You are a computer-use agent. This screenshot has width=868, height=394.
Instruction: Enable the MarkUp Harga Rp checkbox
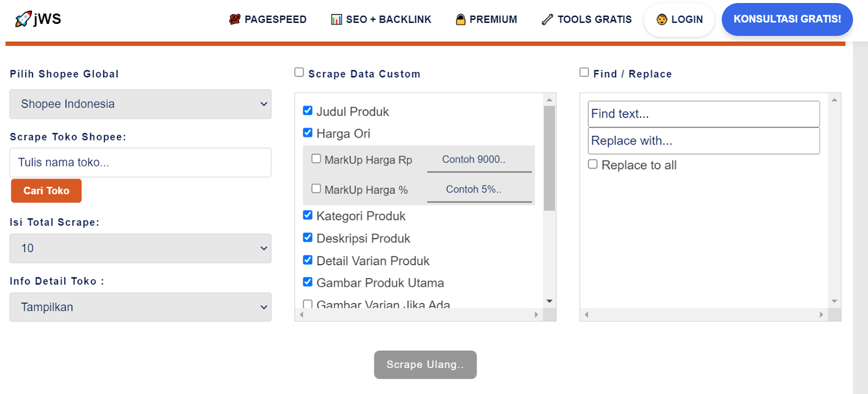click(316, 159)
